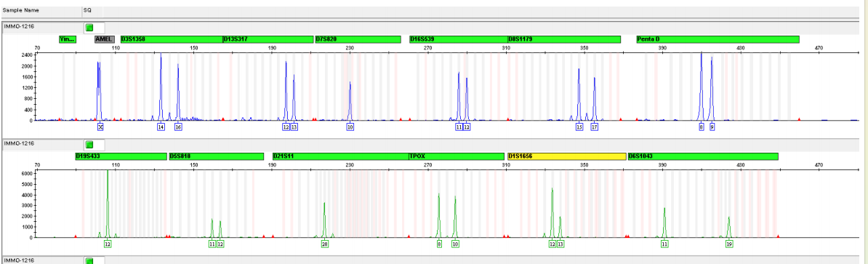Click allele label 8 under TPOX
The height and width of the screenshot is (264, 868).
[439, 244]
